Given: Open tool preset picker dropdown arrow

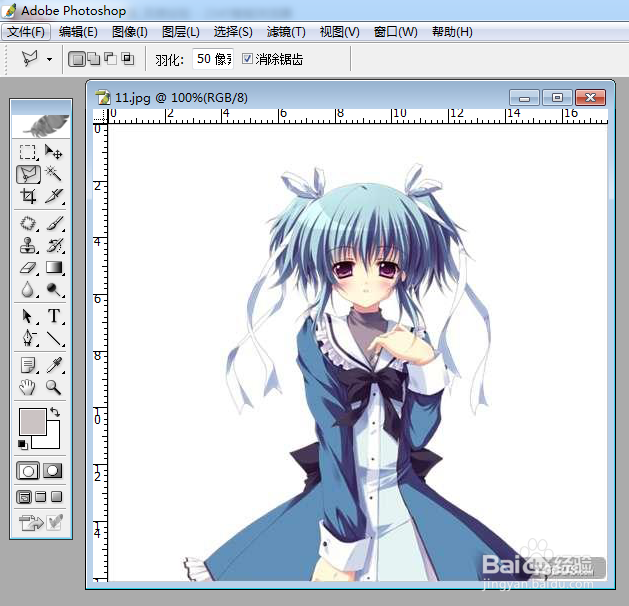Looking at the screenshot, I should click(49, 59).
